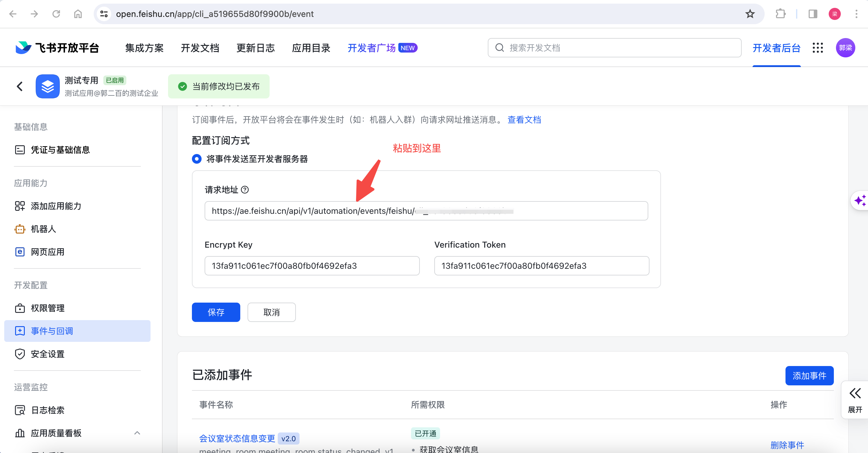Click the 请求地址 URL input field
Screen dimensions: 868x453
tap(426, 211)
